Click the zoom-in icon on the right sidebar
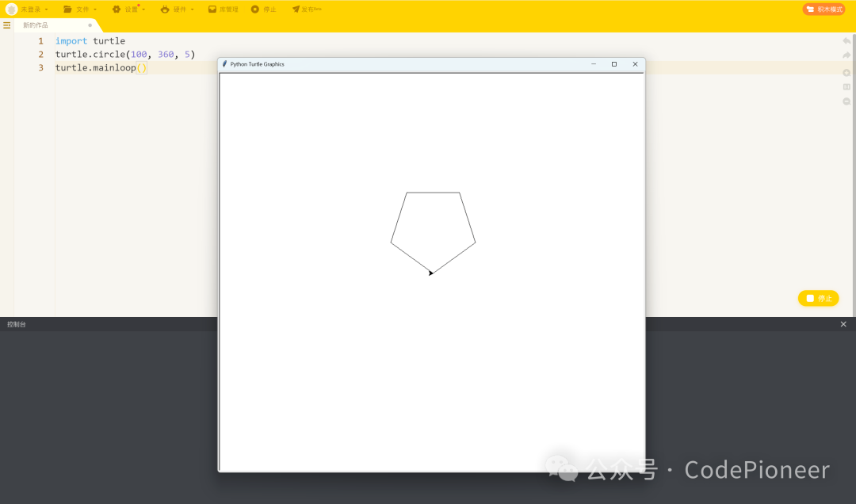The image size is (856, 504). [x=846, y=72]
